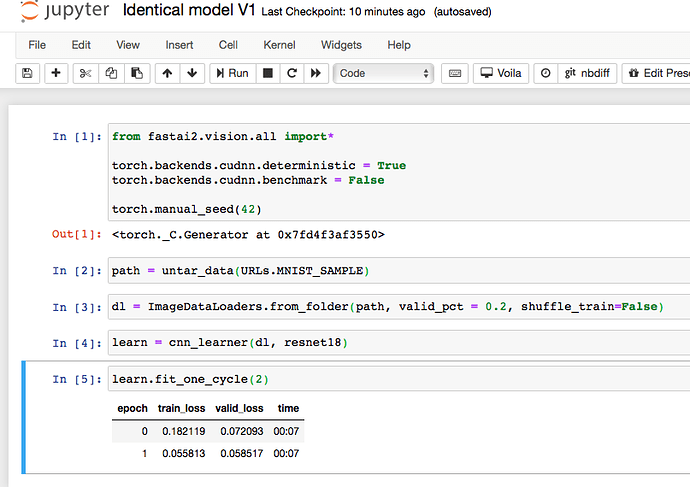Move selected cell down
The image size is (690, 487).
[x=192, y=73]
